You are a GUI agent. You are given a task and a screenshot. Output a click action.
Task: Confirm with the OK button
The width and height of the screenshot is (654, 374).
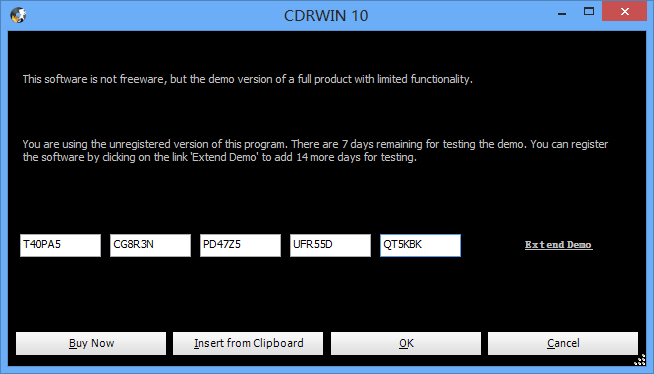point(406,344)
